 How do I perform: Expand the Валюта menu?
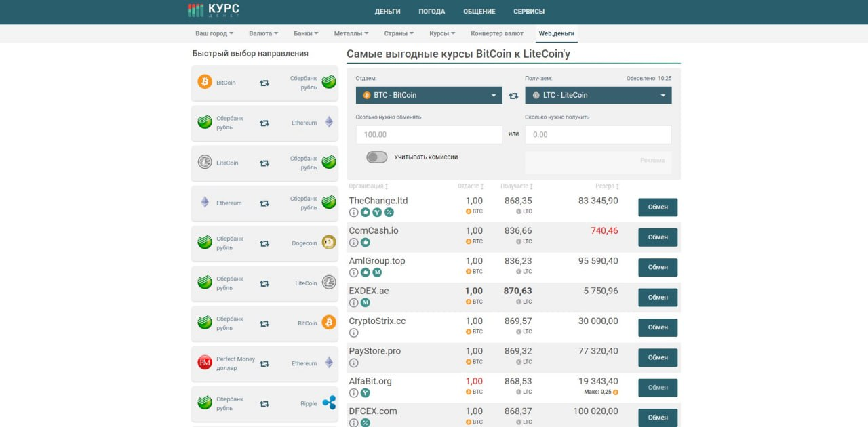click(x=263, y=33)
